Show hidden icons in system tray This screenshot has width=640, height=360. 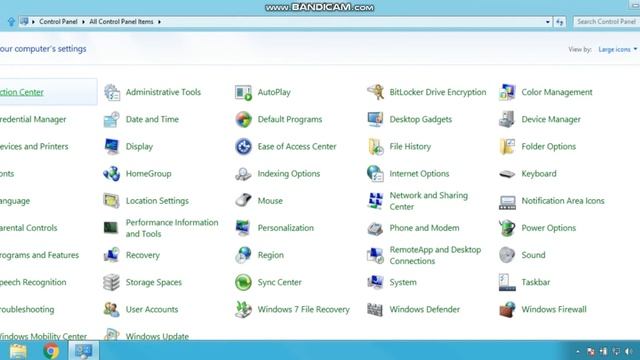[578, 351]
